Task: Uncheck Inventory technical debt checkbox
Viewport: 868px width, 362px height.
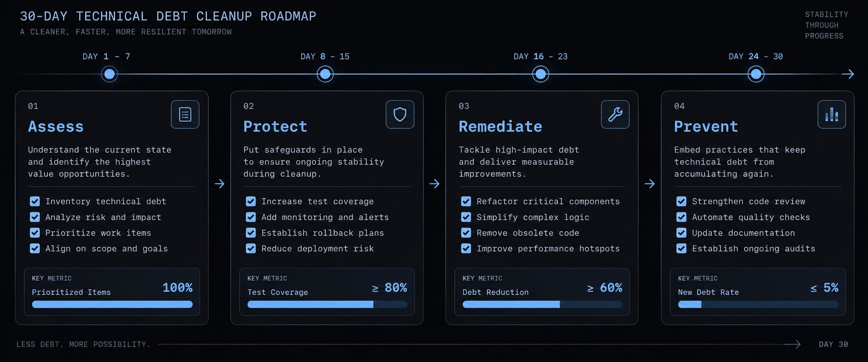Action: coord(35,201)
